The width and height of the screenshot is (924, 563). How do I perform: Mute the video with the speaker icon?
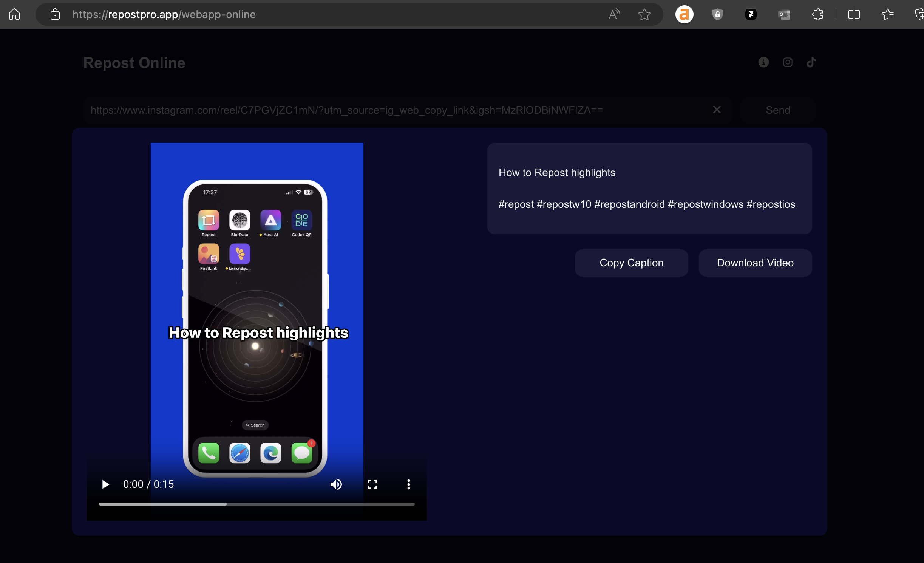click(x=336, y=484)
